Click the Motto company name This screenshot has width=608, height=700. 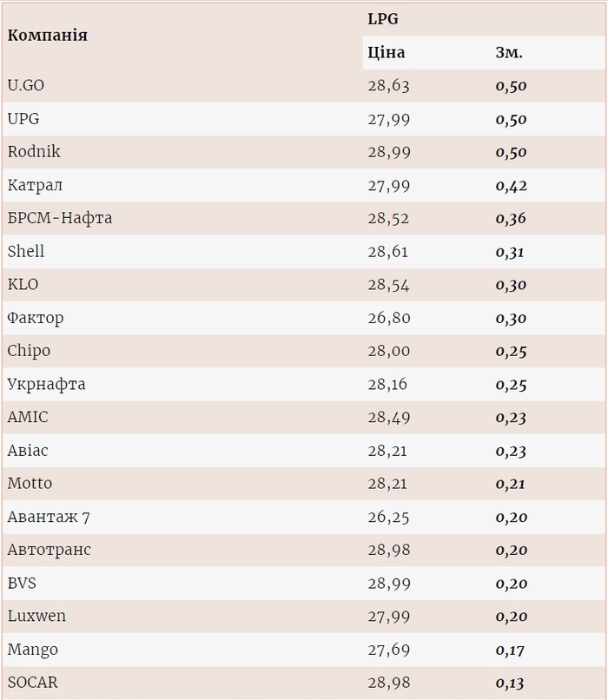tap(30, 484)
